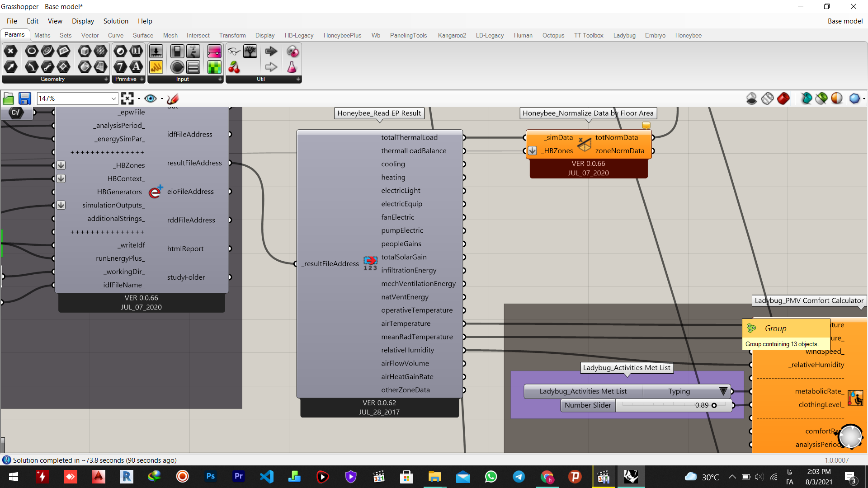The image size is (868, 488).
Task: Click the Base model document name
Action: pyautogui.click(x=845, y=21)
